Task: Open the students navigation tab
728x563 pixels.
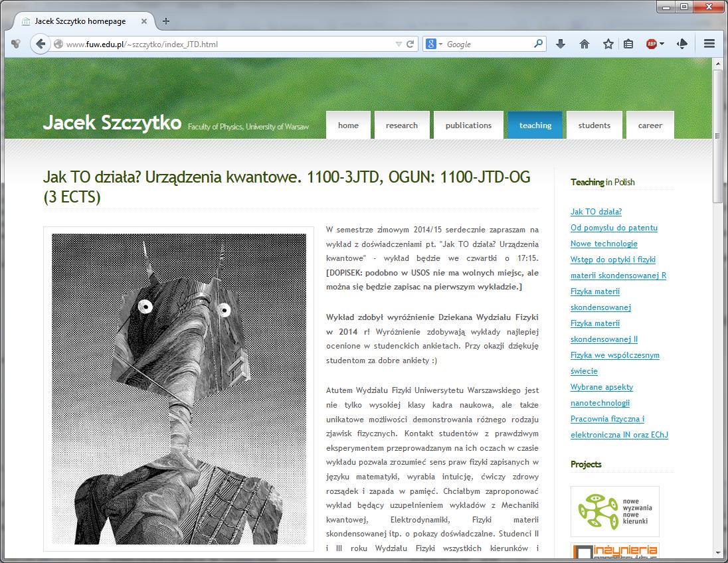Action: (594, 125)
